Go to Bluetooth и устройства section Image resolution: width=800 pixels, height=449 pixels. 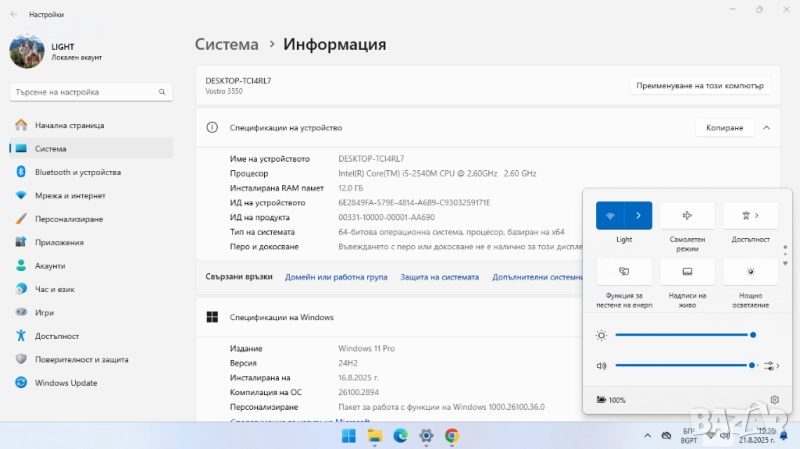pyautogui.click(x=77, y=172)
